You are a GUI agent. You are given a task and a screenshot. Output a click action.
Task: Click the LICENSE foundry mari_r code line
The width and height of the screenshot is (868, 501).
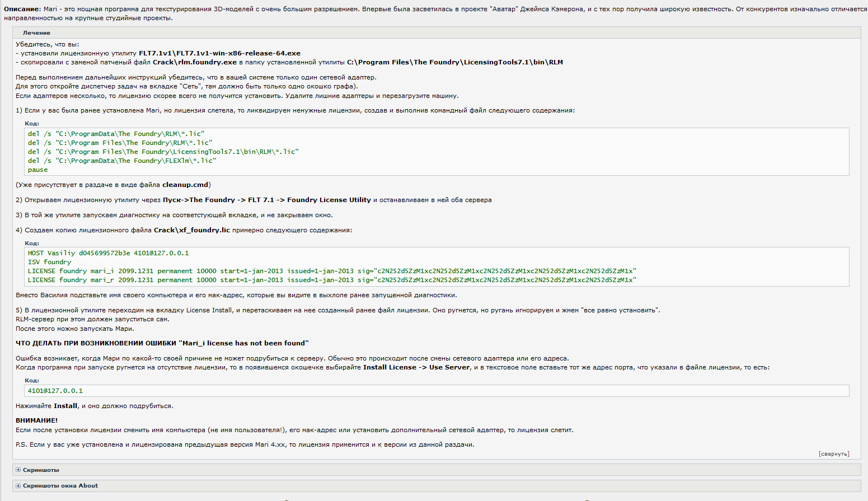pos(331,280)
